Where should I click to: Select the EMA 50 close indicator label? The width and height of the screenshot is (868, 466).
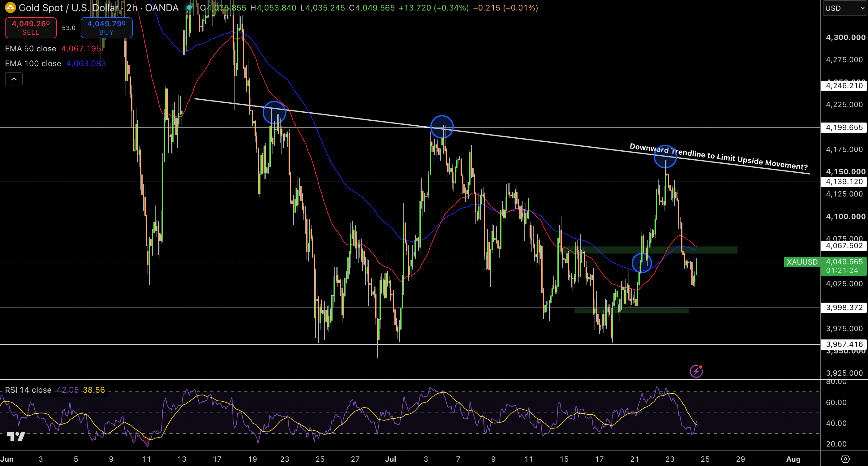[x=31, y=49]
